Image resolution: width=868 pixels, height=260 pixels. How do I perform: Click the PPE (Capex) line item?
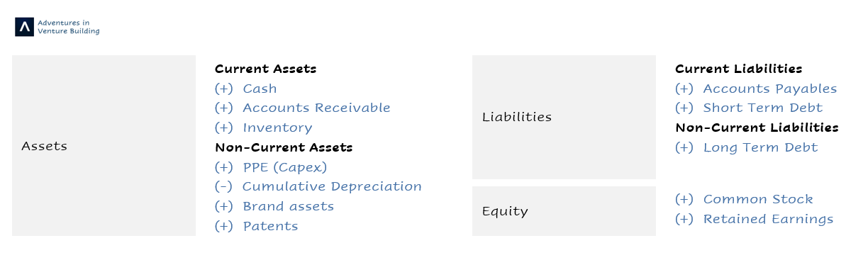click(271, 167)
